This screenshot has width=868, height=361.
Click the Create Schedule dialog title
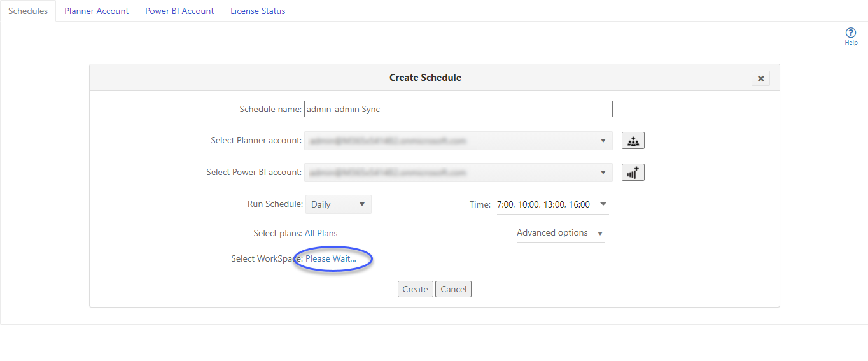tap(425, 78)
